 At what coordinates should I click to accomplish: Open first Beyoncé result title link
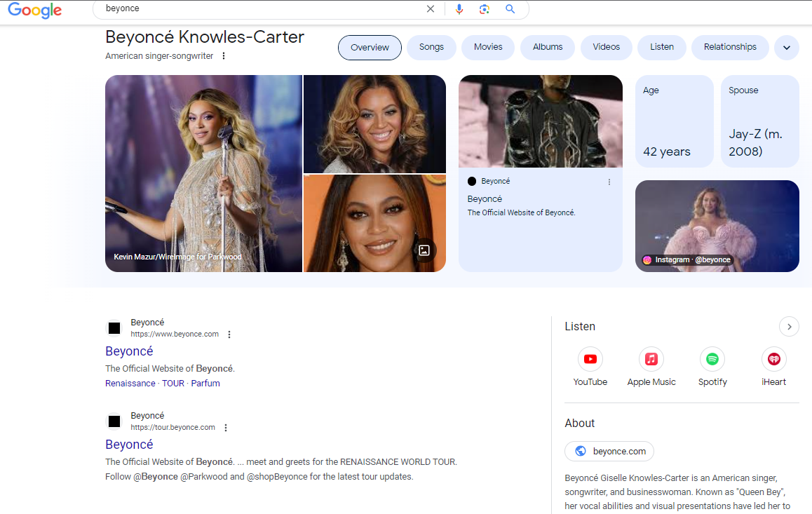129,351
